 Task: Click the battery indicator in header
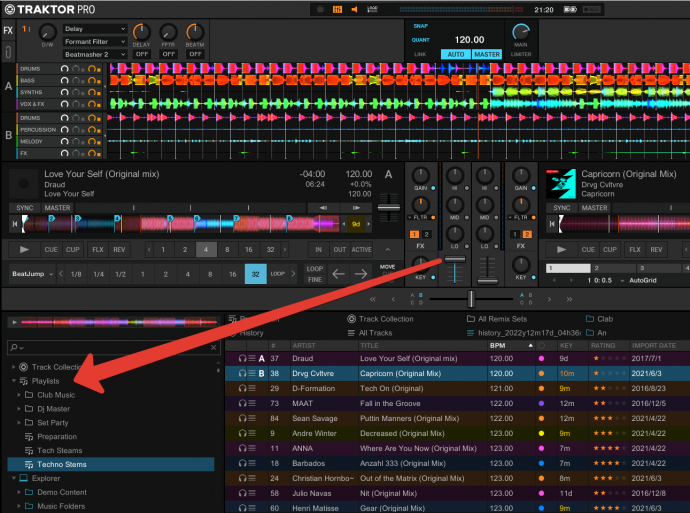[571, 9]
